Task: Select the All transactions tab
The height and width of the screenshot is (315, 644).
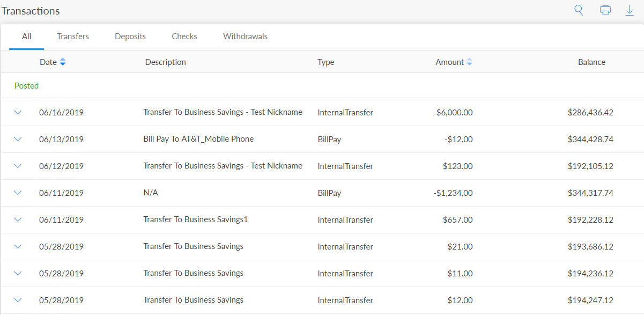Action: point(26,36)
